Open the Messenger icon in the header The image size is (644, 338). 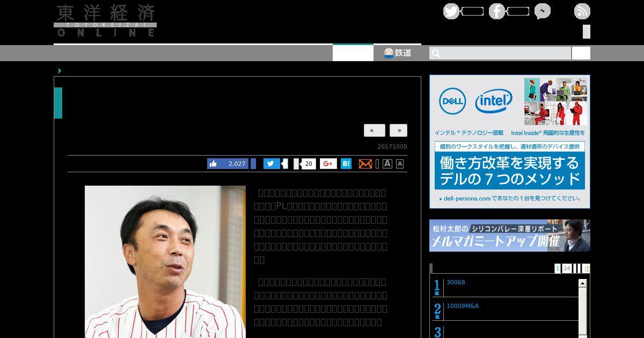point(543,11)
